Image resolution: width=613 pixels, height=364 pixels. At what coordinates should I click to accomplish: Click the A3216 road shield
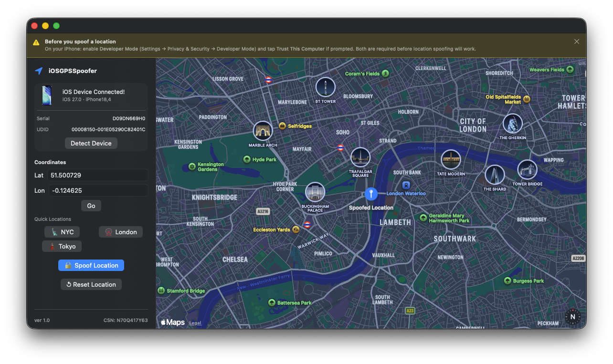pyautogui.click(x=263, y=211)
